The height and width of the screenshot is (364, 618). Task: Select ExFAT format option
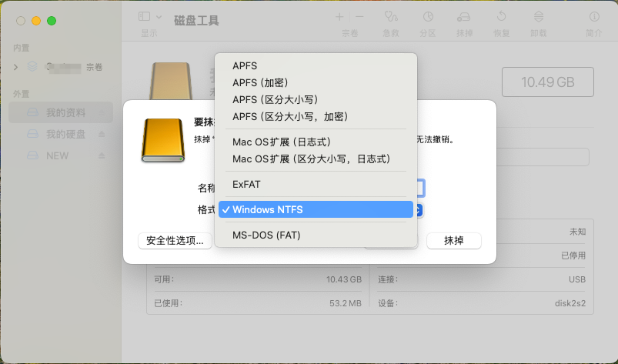click(x=316, y=185)
